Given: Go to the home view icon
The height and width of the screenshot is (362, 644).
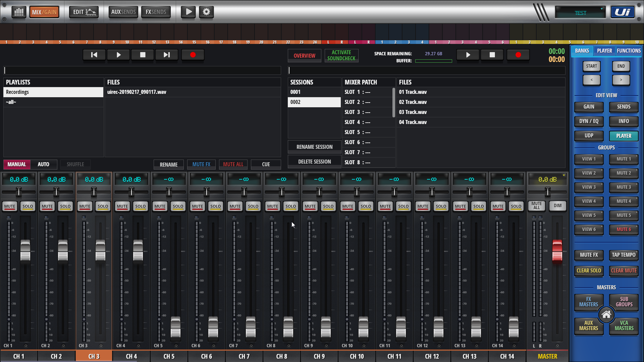Looking at the screenshot, I should tap(606, 315).
